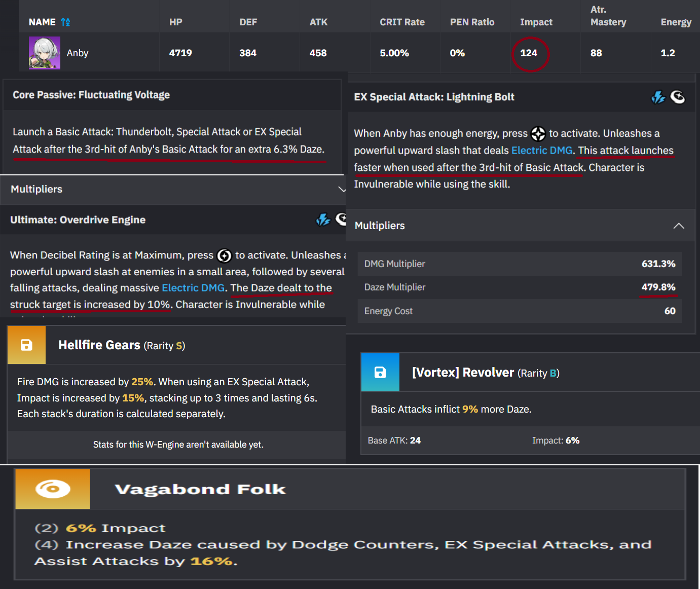Image resolution: width=700 pixels, height=589 pixels.
Task: Click the Electric DMG link in Ultimate description
Action: pos(193,287)
